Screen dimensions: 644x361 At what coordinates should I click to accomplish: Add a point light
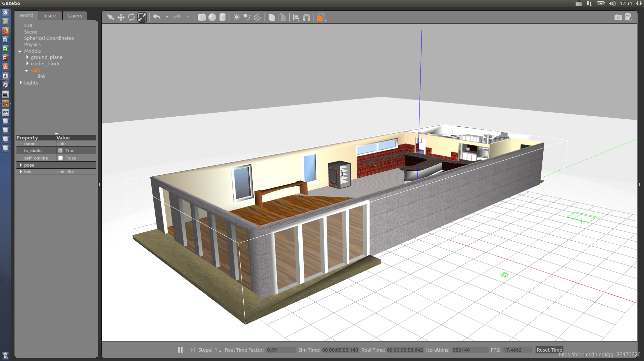click(x=237, y=17)
